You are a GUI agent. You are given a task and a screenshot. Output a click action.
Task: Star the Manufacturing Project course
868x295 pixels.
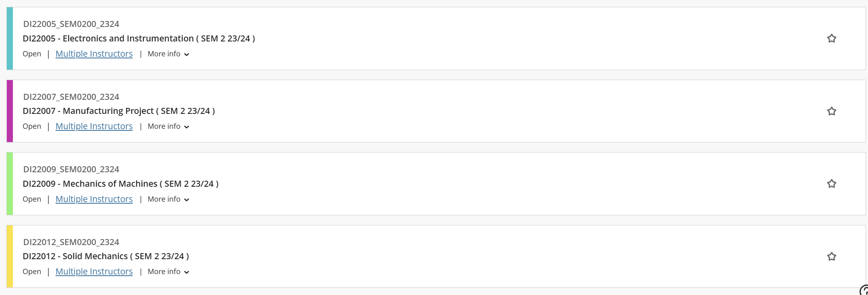(x=831, y=111)
